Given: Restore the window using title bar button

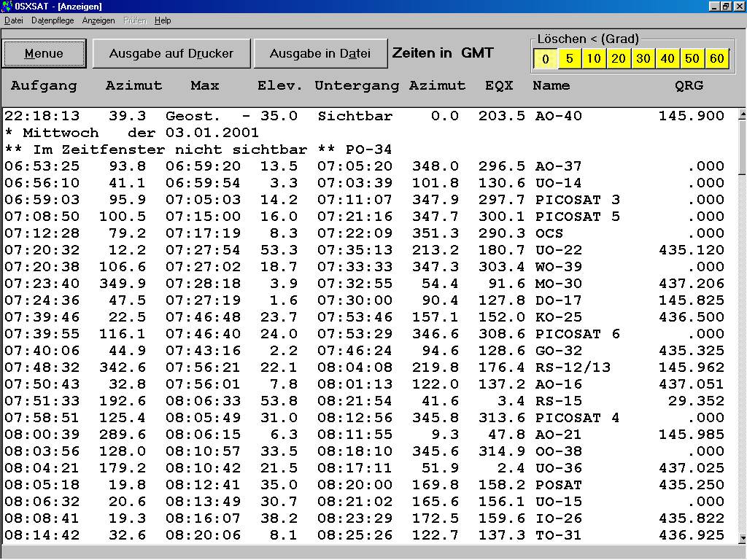Looking at the screenshot, I should coord(726,7).
